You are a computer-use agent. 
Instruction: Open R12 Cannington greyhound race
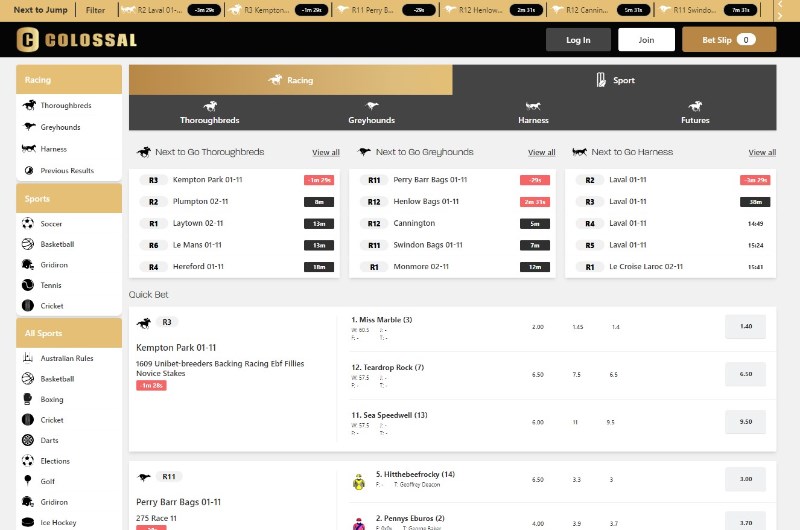(452, 223)
